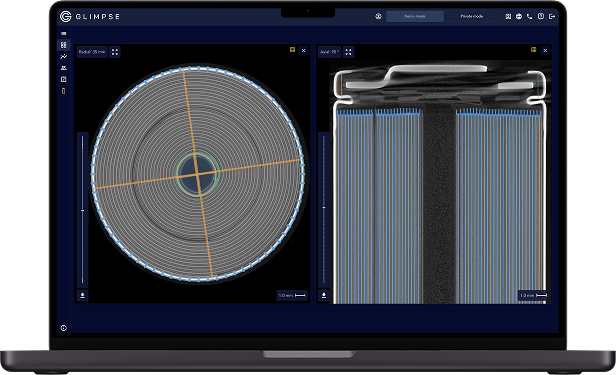Download the axial view image
Image resolution: width=616 pixels, height=375 pixels.
(324, 295)
